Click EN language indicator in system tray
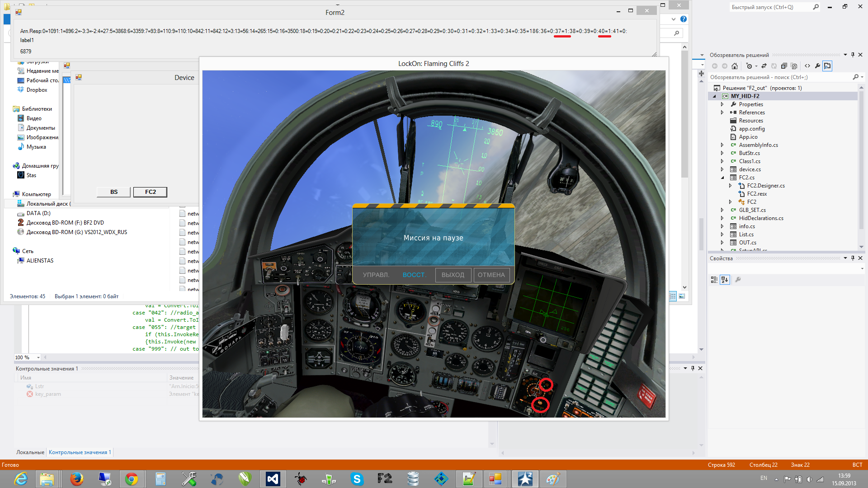Viewport: 868px width, 488px height. click(x=764, y=478)
